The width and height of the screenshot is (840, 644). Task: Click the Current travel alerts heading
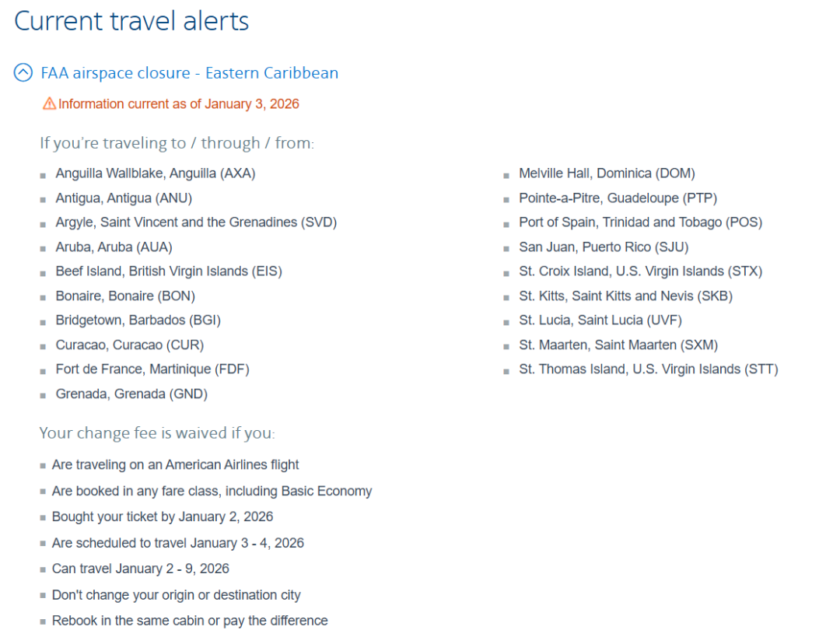[x=131, y=21]
